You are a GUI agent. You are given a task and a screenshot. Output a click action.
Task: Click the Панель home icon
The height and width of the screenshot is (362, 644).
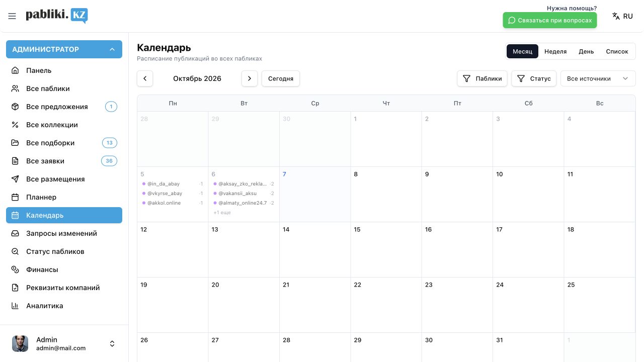(15, 70)
